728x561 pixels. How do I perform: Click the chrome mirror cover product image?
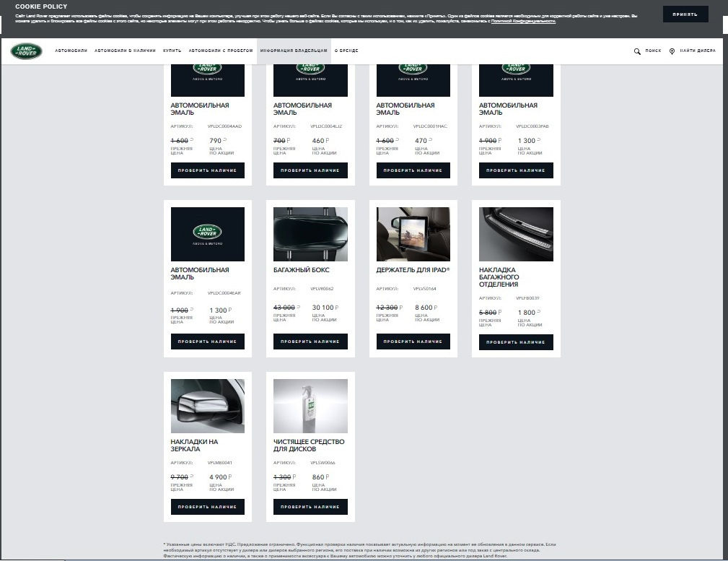(208, 406)
